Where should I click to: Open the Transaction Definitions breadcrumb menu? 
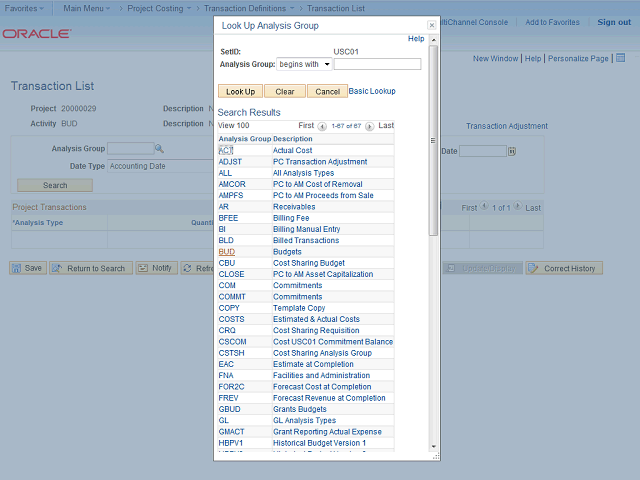(249, 8)
